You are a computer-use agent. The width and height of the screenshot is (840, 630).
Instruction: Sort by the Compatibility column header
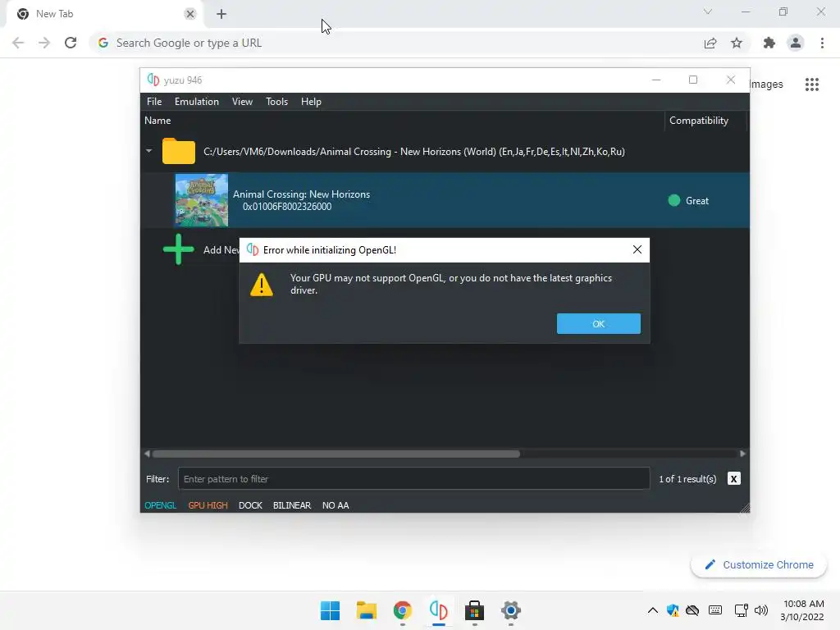[x=699, y=121]
